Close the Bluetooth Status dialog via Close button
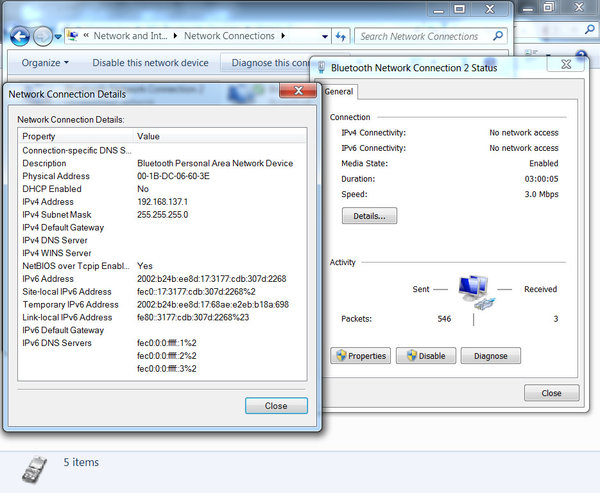This screenshot has height=493, width=600. pos(551,393)
